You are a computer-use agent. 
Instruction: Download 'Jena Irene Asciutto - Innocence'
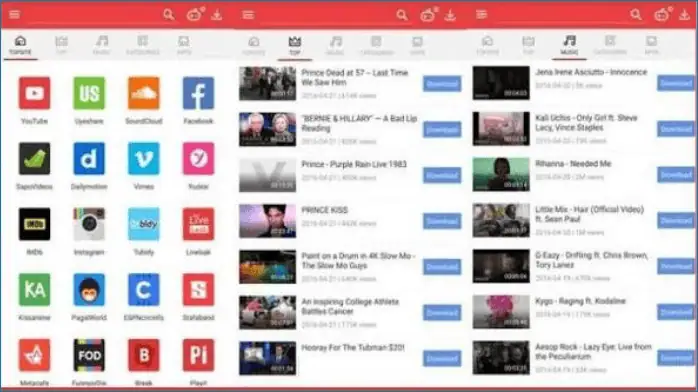coord(676,83)
